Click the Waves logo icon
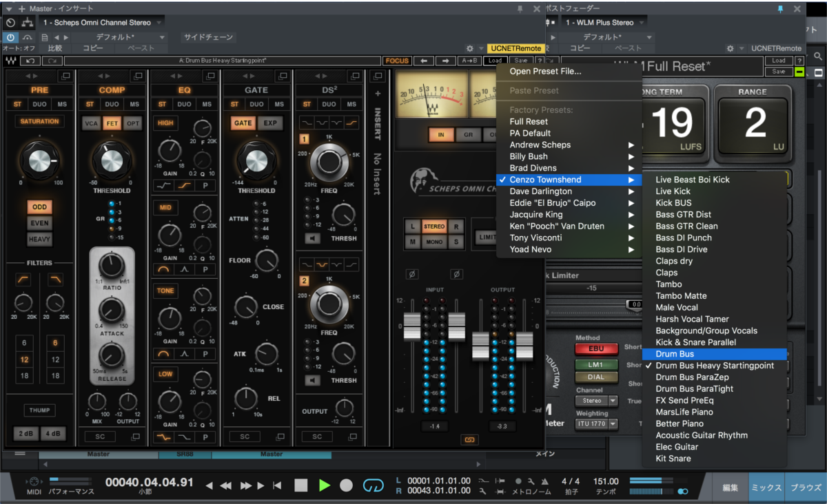 point(11,61)
